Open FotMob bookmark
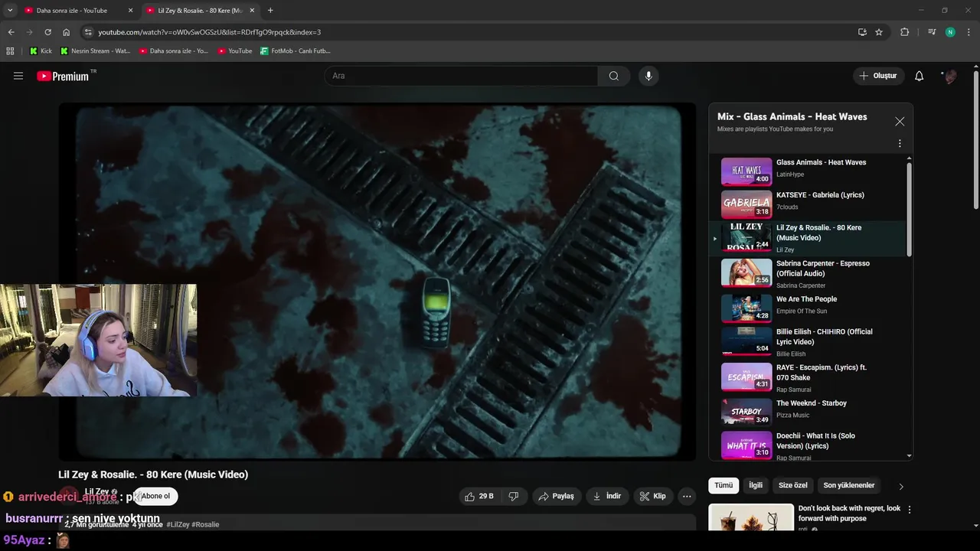Viewport: 980px width, 551px height. (x=296, y=51)
